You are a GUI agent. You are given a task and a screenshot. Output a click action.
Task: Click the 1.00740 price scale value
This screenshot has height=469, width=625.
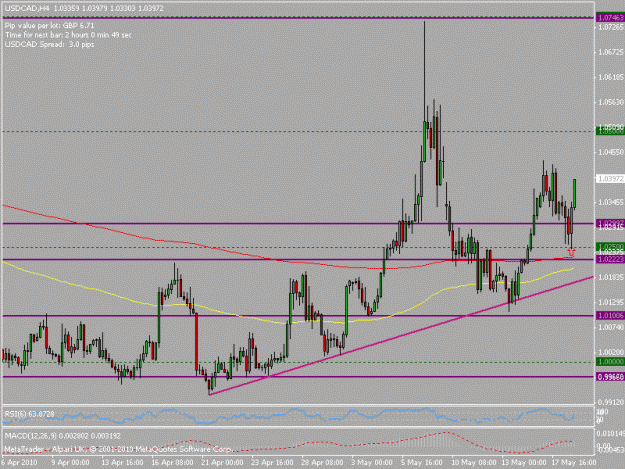pyautogui.click(x=611, y=327)
